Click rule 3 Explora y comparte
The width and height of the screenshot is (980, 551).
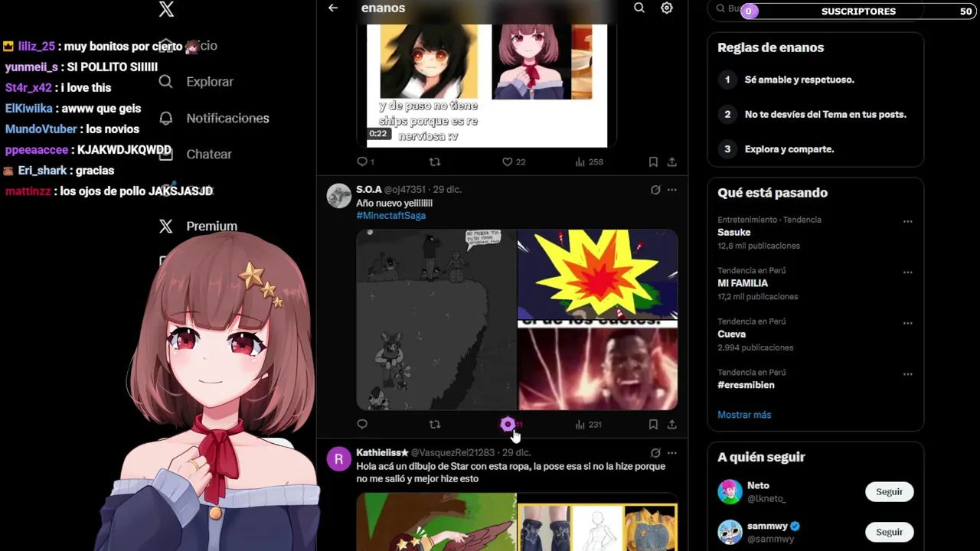pyautogui.click(x=789, y=149)
